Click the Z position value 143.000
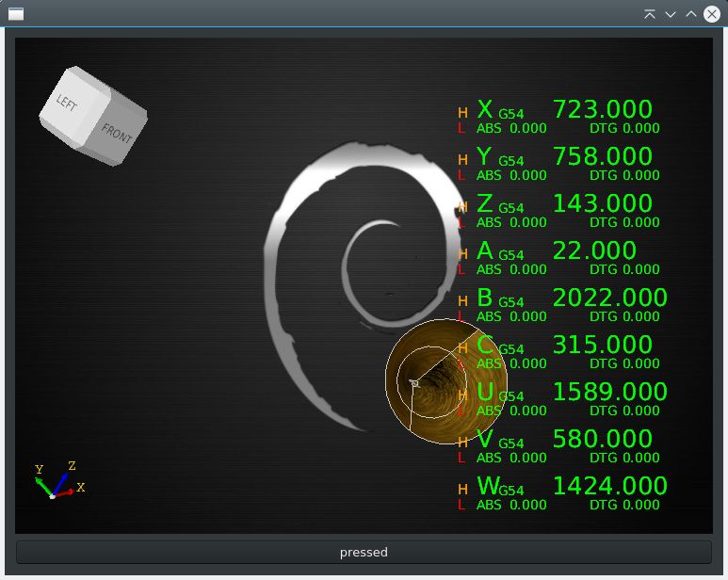Image resolution: width=728 pixels, height=580 pixels. (603, 204)
